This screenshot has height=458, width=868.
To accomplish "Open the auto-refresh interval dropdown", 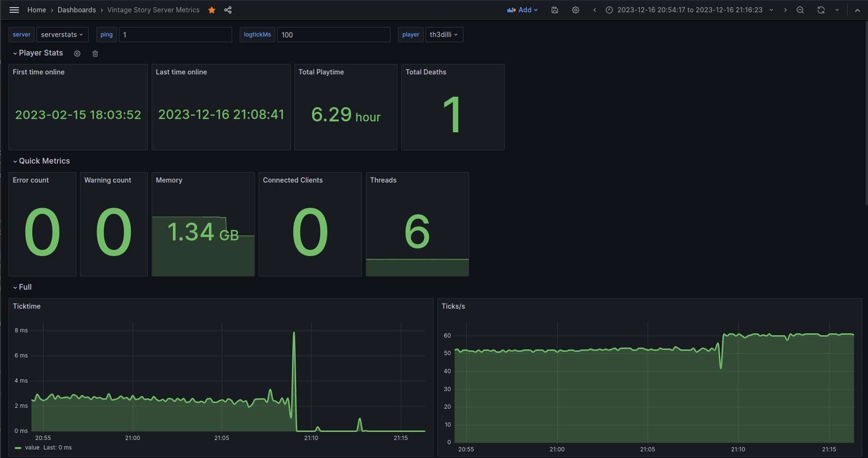I will 837,10.
